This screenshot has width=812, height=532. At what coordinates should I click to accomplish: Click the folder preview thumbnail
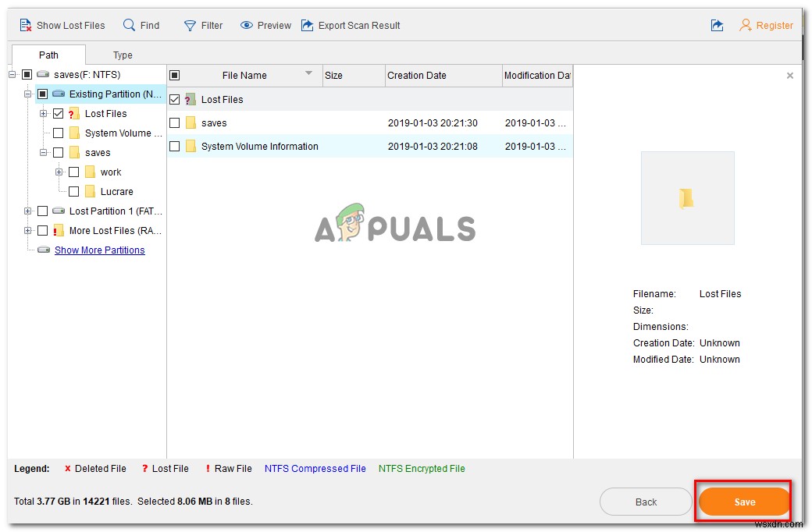tap(687, 197)
